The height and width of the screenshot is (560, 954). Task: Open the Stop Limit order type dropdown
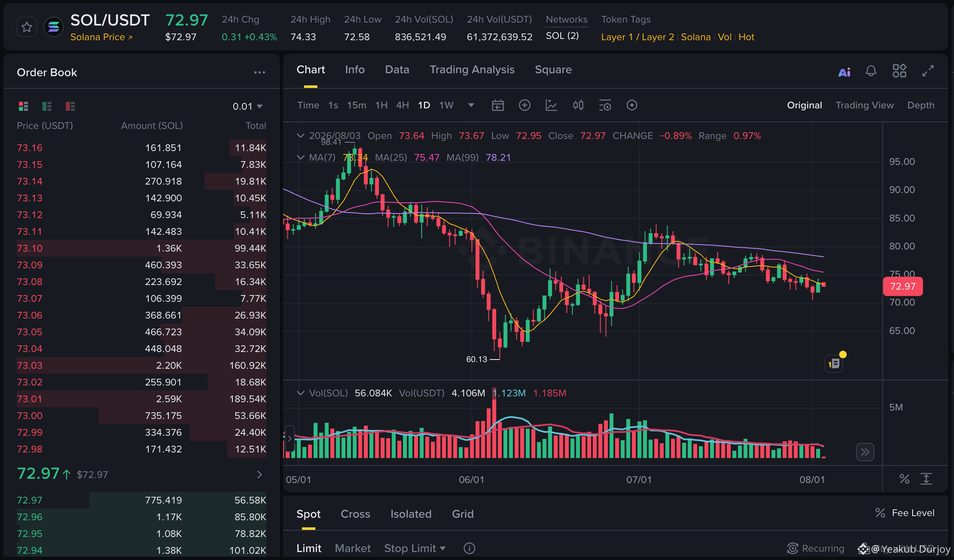(415, 548)
